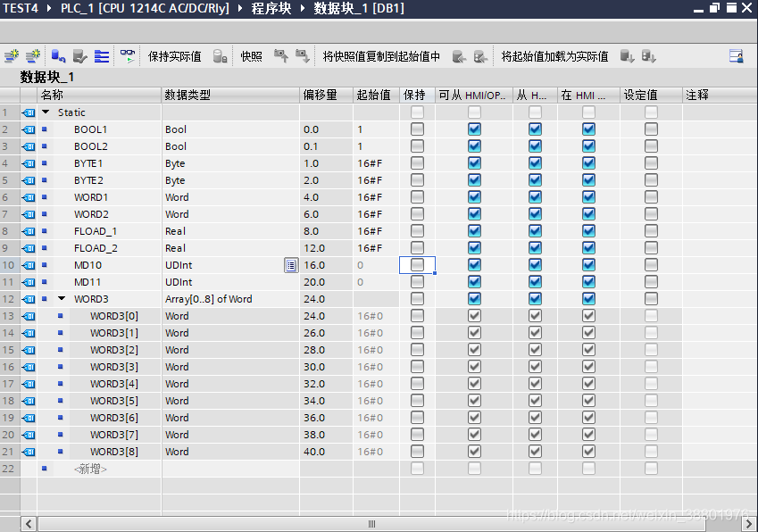The height and width of the screenshot is (532, 758).
Task: Toggle 保持 checkbox for MD11
Action: coord(417,282)
